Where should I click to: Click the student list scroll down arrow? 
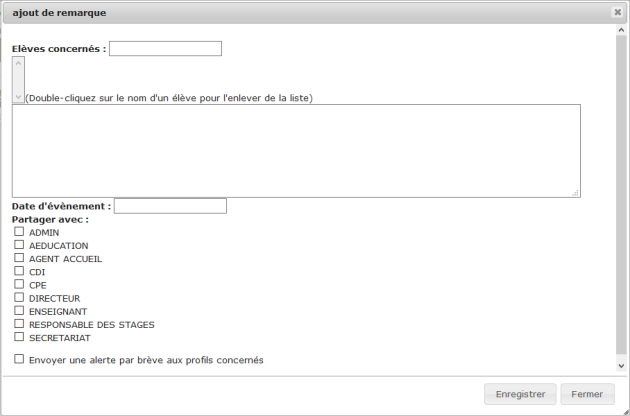[x=18, y=97]
